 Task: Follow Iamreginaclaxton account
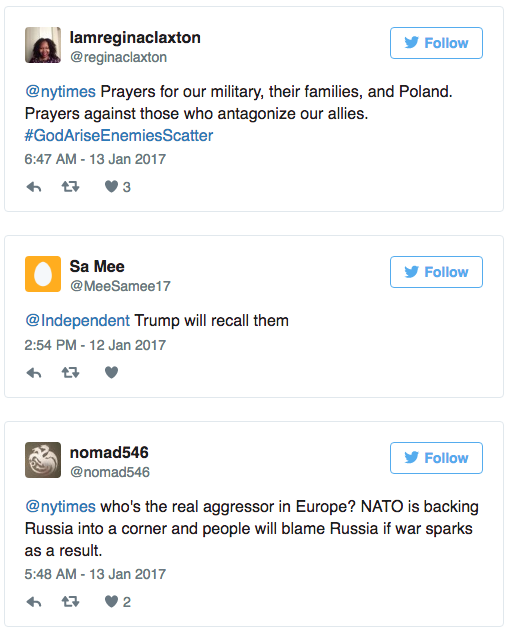pyautogui.click(x=436, y=43)
